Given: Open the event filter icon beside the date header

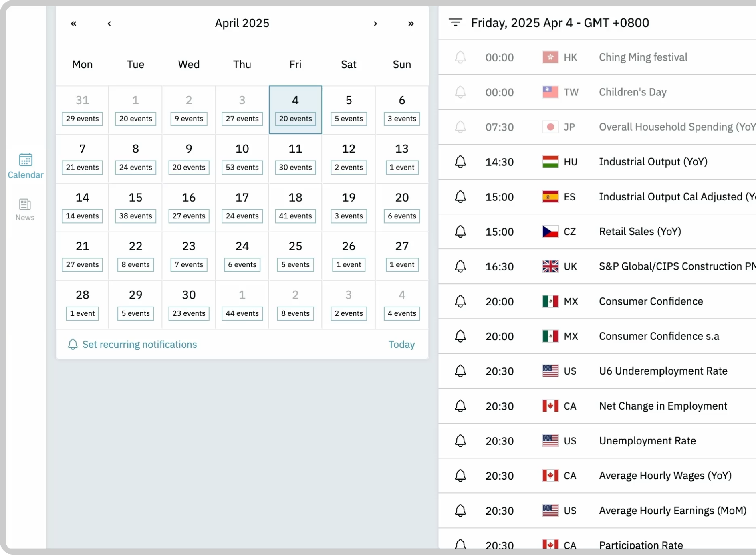Looking at the screenshot, I should click(x=455, y=23).
